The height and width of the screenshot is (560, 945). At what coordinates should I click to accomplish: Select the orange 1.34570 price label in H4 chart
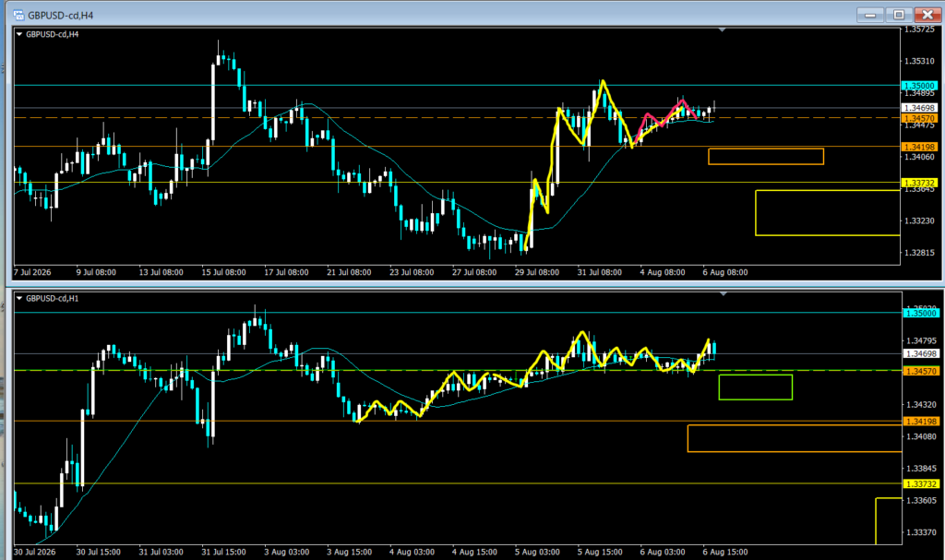pyautogui.click(x=920, y=119)
